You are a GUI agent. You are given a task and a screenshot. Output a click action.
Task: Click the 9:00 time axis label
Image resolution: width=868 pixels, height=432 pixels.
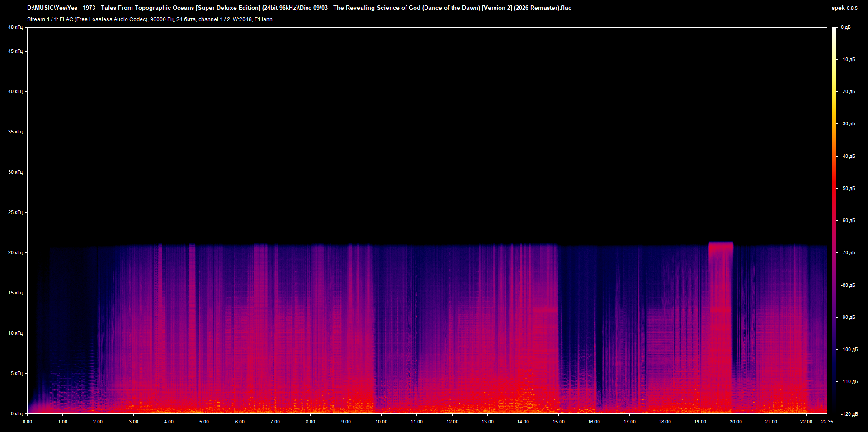tap(346, 422)
